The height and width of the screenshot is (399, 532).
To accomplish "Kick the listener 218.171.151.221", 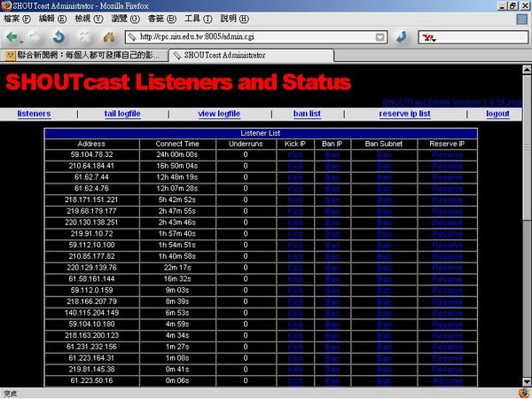I will [295, 200].
